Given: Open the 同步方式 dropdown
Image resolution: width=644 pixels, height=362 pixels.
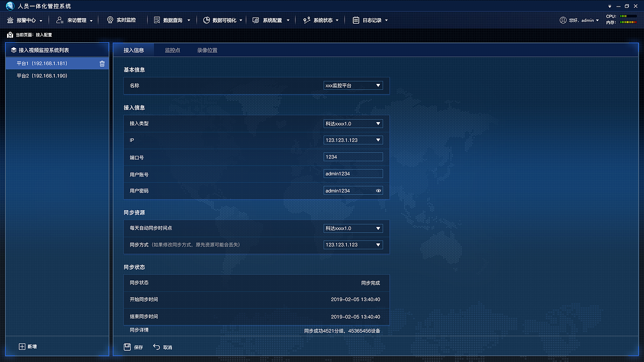Looking at the screenshot, I should tap(353, 245).
